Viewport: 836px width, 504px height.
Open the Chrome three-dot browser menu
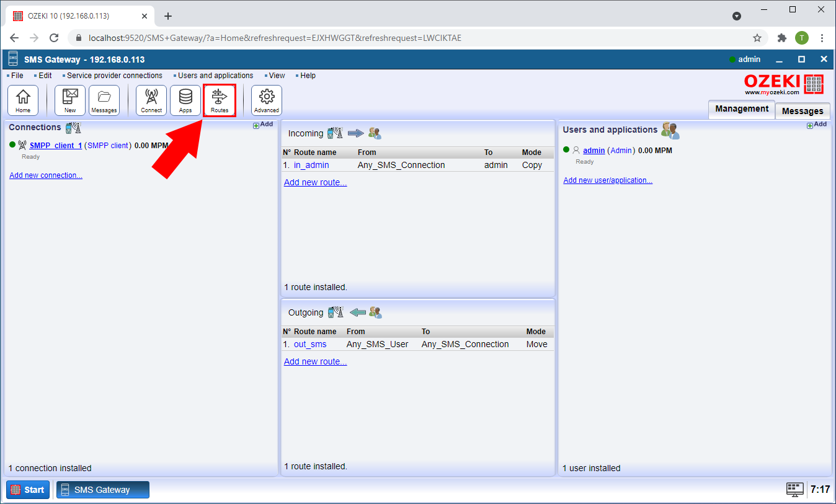pyautogui.click(x=822, y=38)
